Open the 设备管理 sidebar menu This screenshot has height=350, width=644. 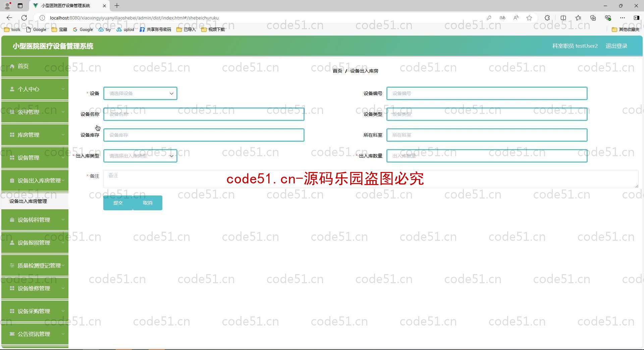tap(35, 158)
